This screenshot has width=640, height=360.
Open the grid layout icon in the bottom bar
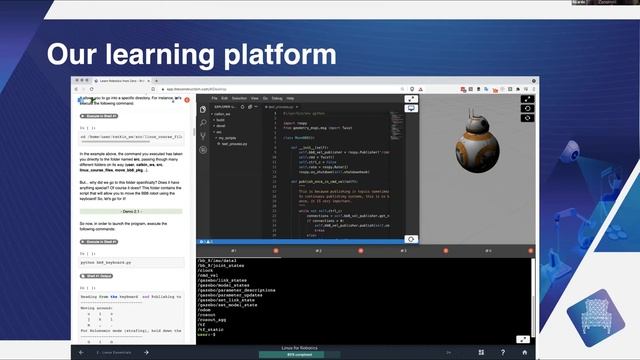click(481, 352)
